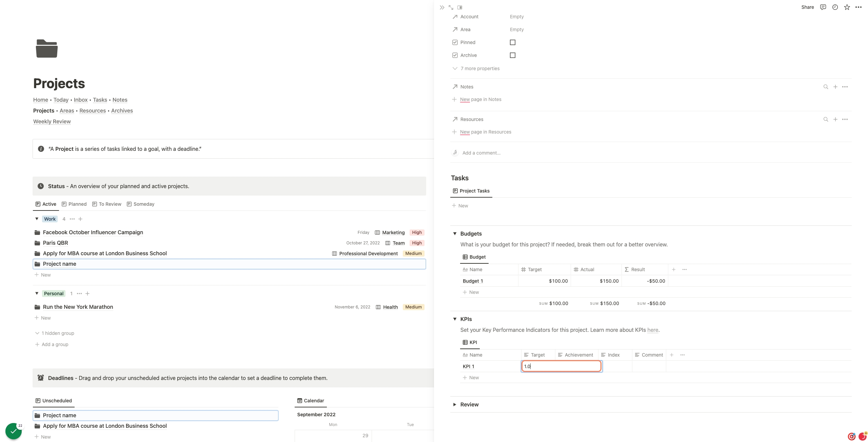Viewport: 868px width, 442px height.
Task: Check the Pinned checkbox
Action: tap(513, 42)
